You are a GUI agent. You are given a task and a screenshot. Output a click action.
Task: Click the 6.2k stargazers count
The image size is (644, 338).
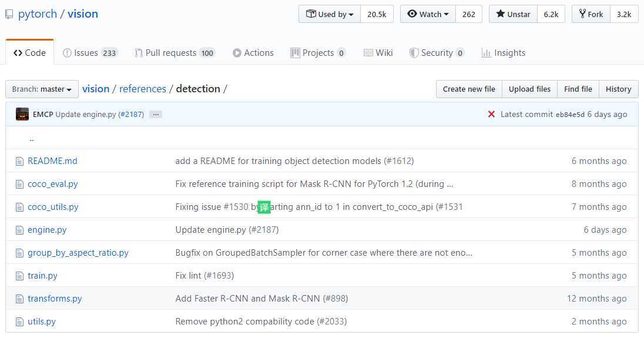point(551,14)
